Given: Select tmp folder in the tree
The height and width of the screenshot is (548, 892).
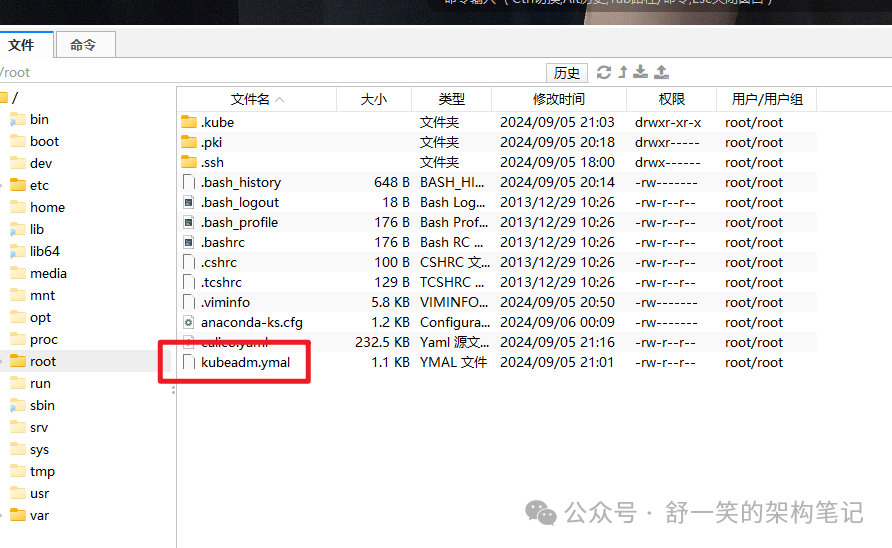Looking at the screenshot, I should tap(42, 472).
